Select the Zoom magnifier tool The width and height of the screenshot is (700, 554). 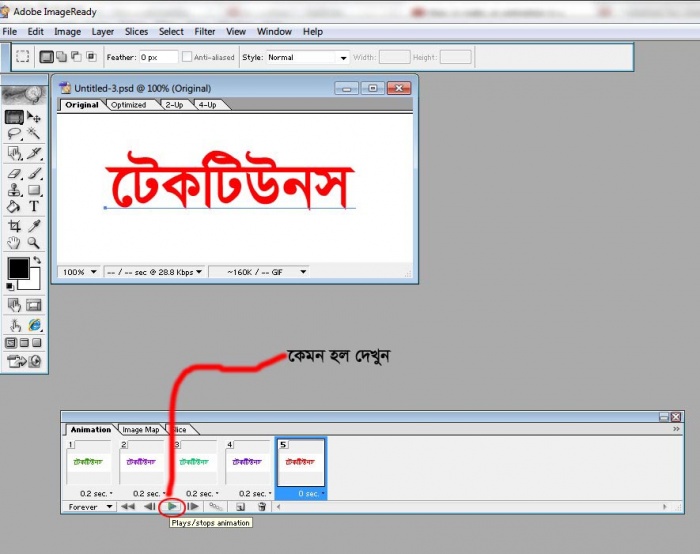(34, 243)
